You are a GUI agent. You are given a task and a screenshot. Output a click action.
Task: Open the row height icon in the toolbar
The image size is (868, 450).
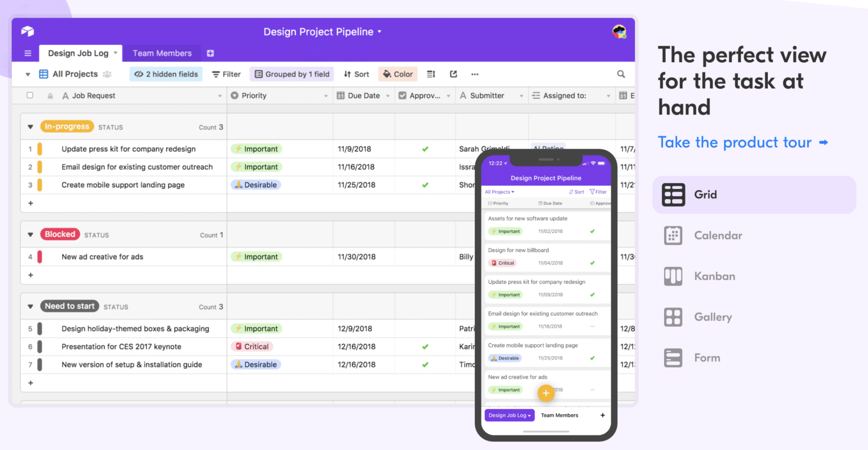click(429, 74)
